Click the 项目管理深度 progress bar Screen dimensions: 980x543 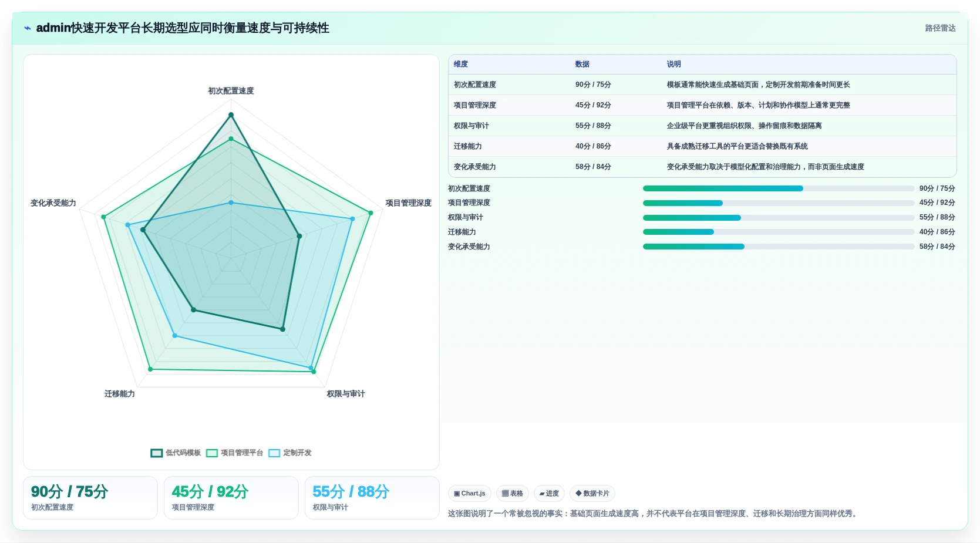[779, 203]
